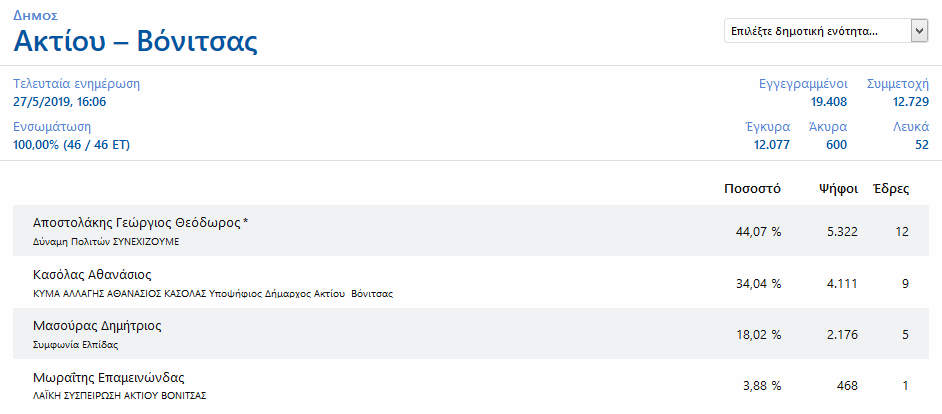Click the Άκυρα count 600

[836, 144]
